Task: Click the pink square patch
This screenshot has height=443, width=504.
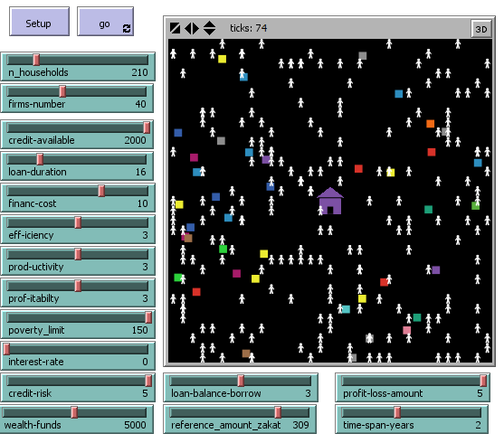Action: (406, 330)
